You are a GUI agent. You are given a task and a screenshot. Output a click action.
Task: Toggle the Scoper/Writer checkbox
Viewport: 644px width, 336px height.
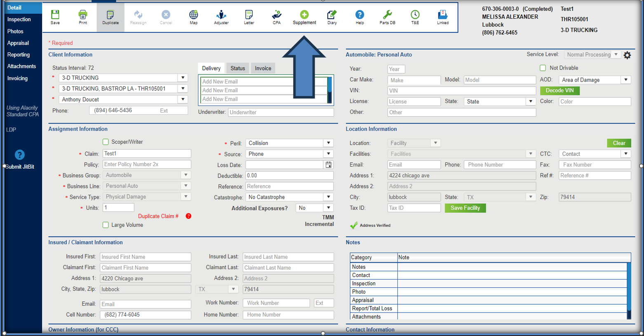pos(106,142)
